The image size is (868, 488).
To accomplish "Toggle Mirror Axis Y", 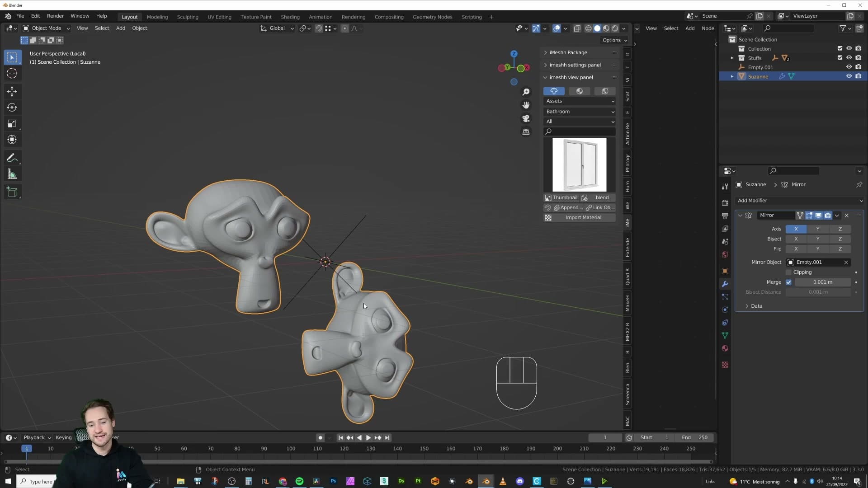I will 818,229.
